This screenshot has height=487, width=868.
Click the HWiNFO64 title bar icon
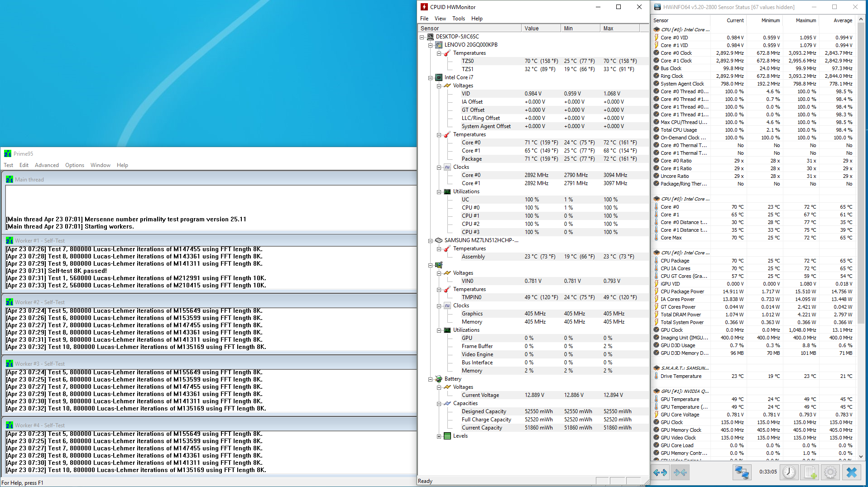[x=657, y=7]
